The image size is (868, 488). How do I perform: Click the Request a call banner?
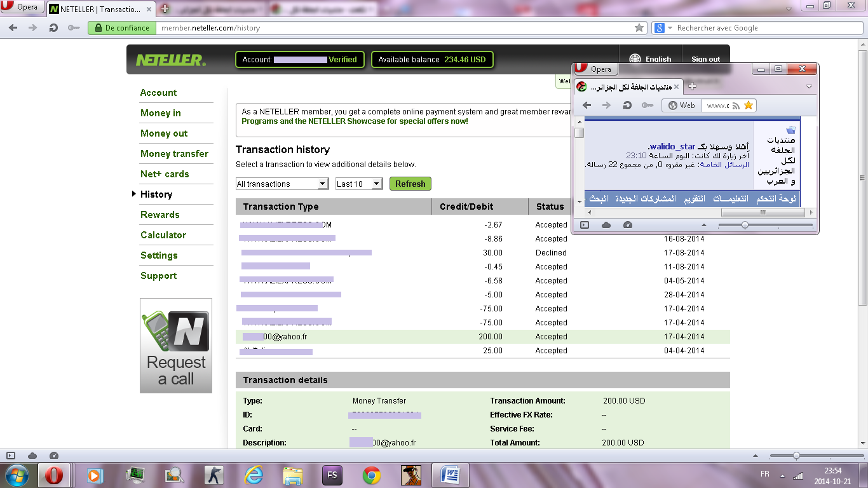coord(176,346)
